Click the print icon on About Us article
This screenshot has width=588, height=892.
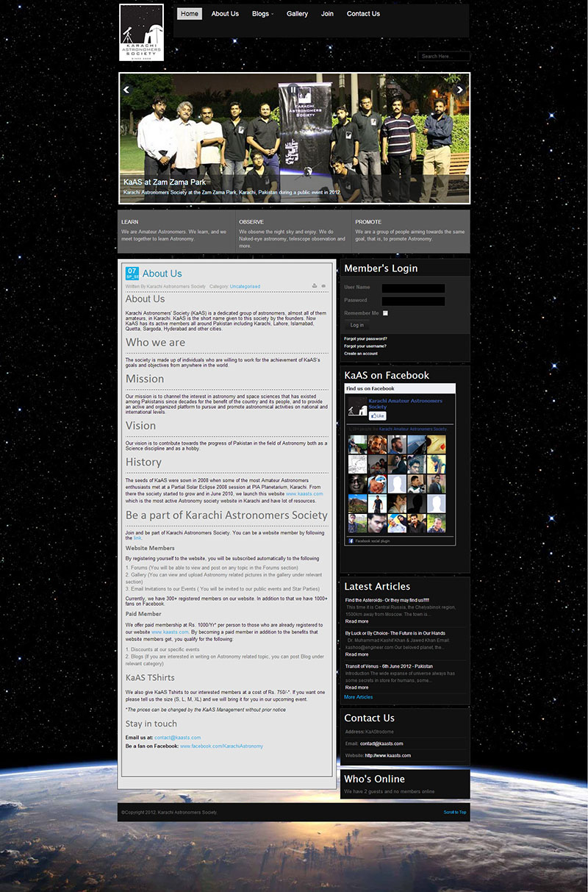(315, 285)
